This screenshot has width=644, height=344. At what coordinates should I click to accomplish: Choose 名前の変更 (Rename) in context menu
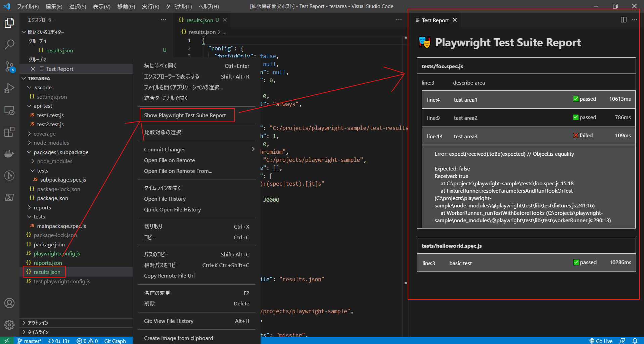(x=197, y=293)
